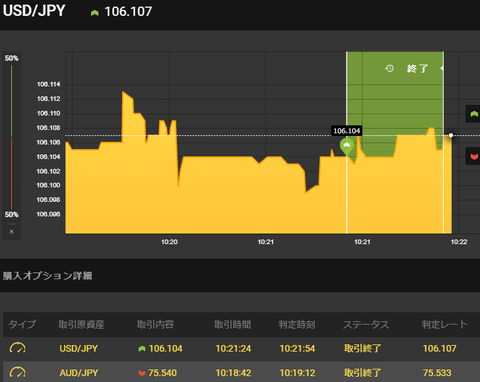This screenshot has height=382, width=480.
Task: Click the collapse arrow right of 終了
Action: 442,68
